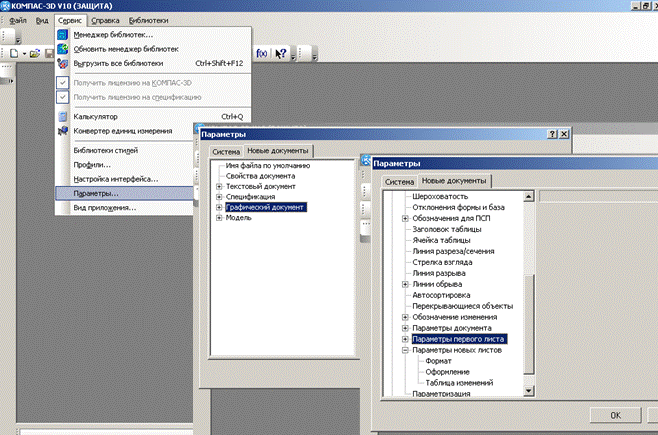
Task: Click the ? help button in Параметры dialog
Action: click(552, 134)
